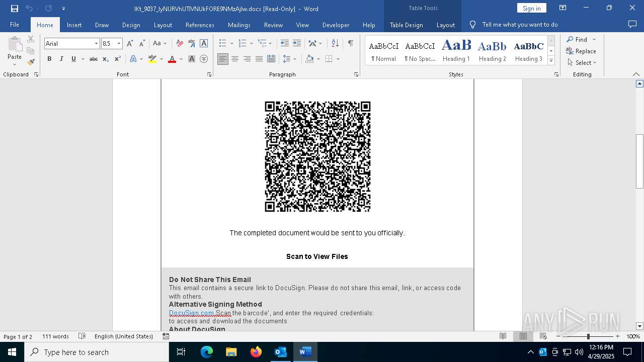Click Replace in the Editing group

(x=581, y=51)
